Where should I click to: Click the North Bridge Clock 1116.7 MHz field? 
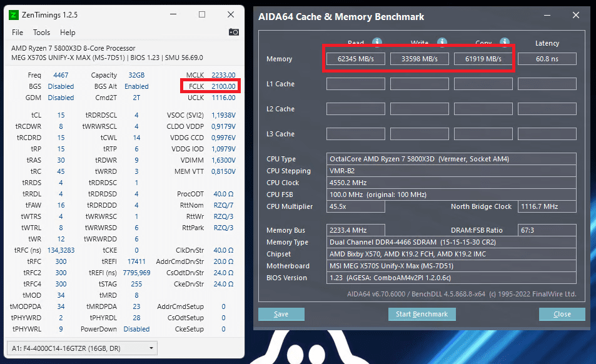click(547, 206)
